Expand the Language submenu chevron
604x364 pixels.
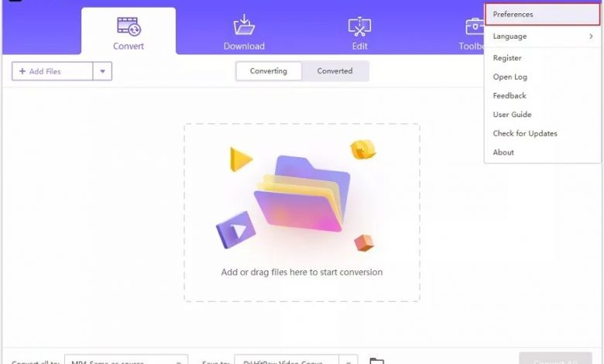(x=591, y=36)
